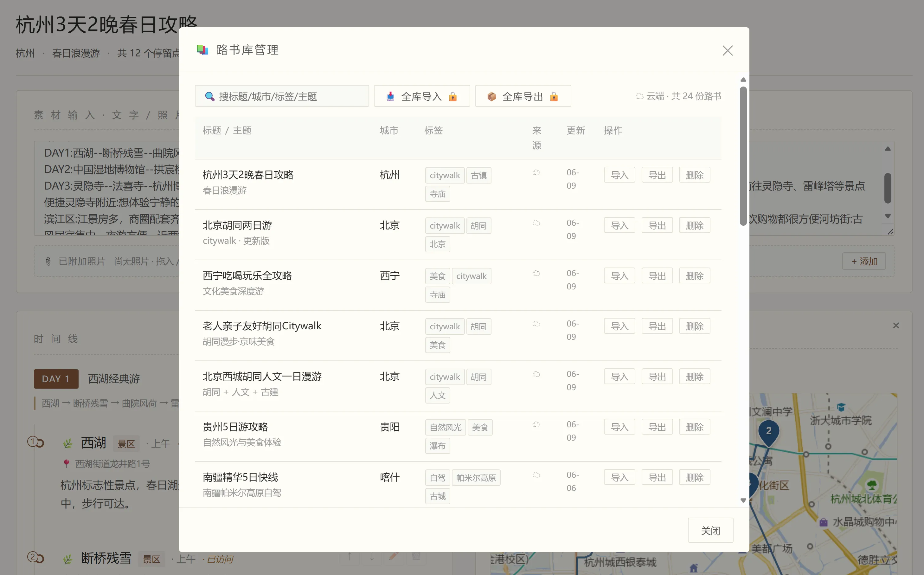The image size is (924, 575).
Task: Click the search box for 标题/城市/标签/主题
Action: point(282,96)
